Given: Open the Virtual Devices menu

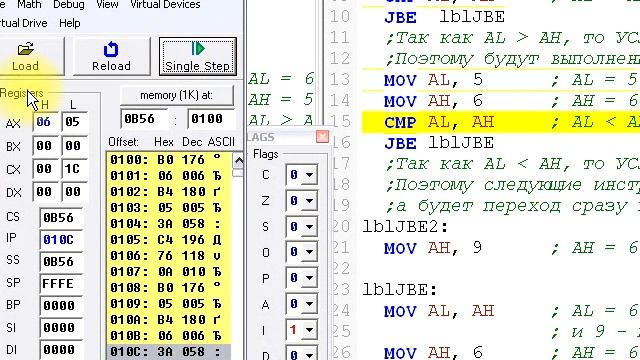Looking at the screenshot, I should (x=165, y=5).
